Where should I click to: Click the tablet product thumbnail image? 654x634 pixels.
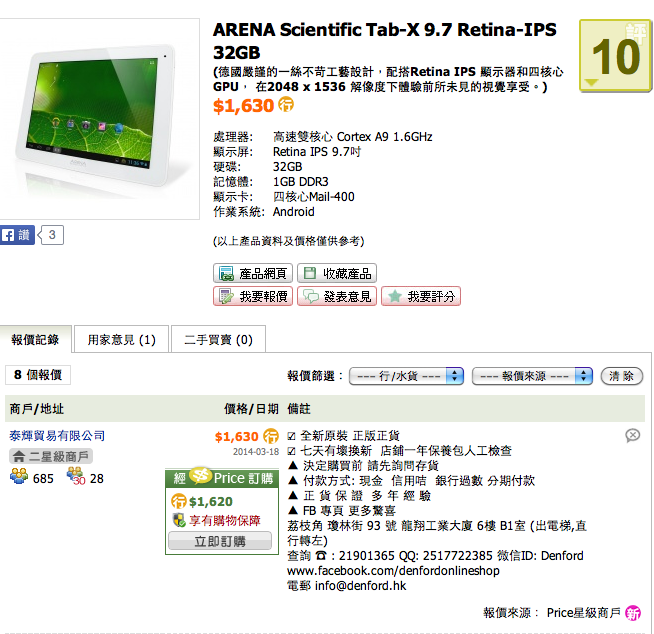(x=99, y=119)
